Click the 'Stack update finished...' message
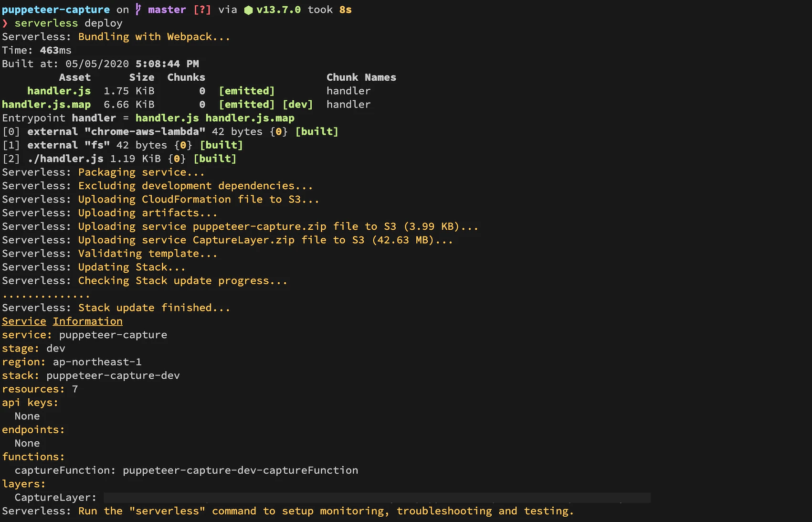The image size is (812, 522). [x=154, y=308]
